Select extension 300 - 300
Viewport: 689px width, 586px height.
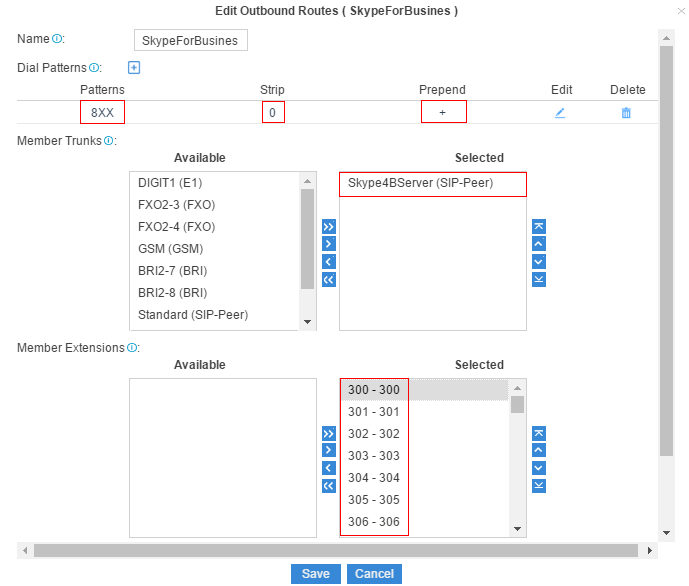tap(424, 390)
